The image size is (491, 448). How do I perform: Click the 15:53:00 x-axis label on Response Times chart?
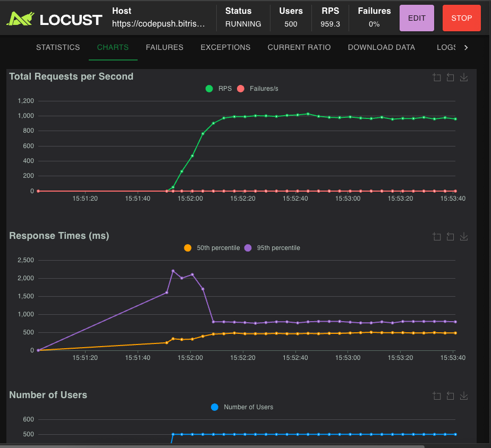(x=348, y=358)
